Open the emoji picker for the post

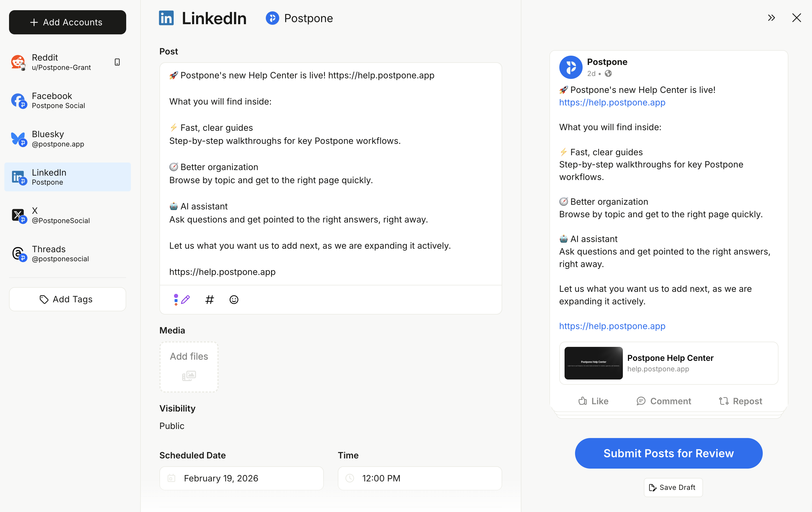click(x=233, y=299)
